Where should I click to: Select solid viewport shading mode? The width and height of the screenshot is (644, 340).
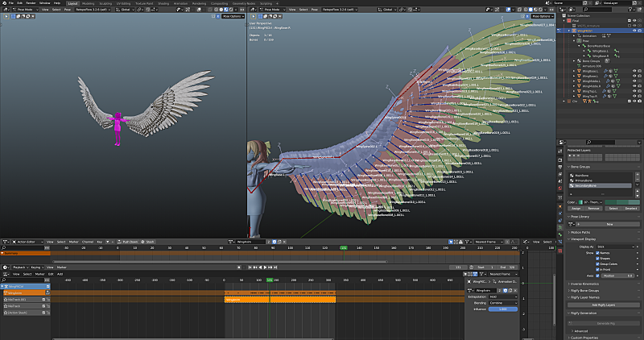click(530, 9)
